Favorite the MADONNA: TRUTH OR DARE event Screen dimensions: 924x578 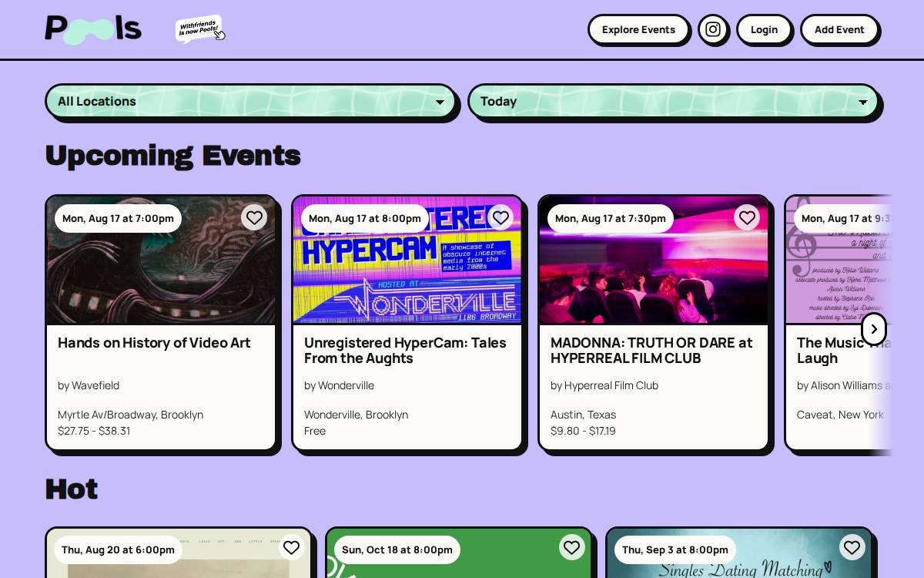pos(747,217)
